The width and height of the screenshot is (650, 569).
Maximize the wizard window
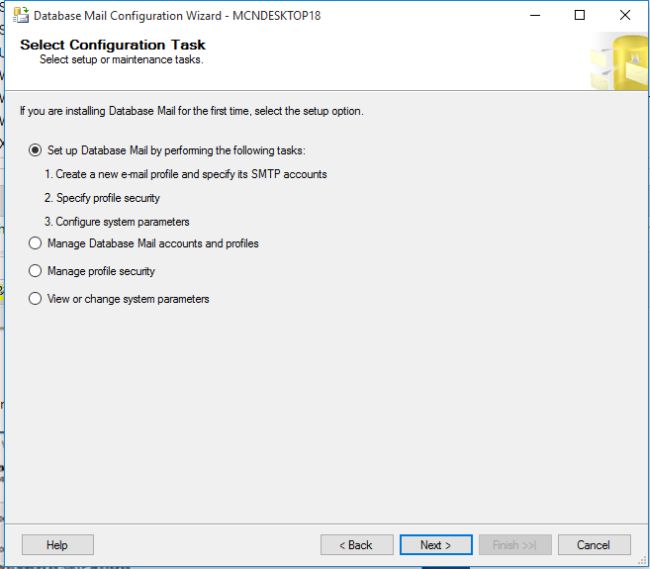[x=580, y=15]
